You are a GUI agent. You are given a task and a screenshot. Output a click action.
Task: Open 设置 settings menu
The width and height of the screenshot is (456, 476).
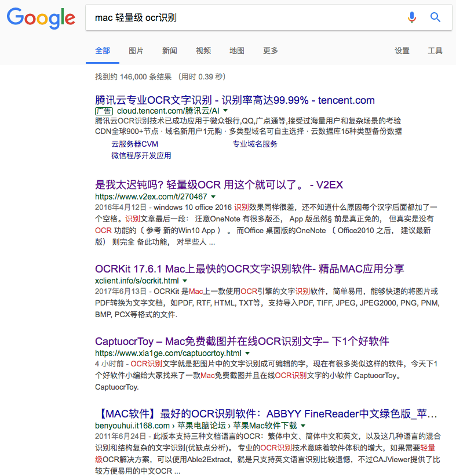click(402, 50)
